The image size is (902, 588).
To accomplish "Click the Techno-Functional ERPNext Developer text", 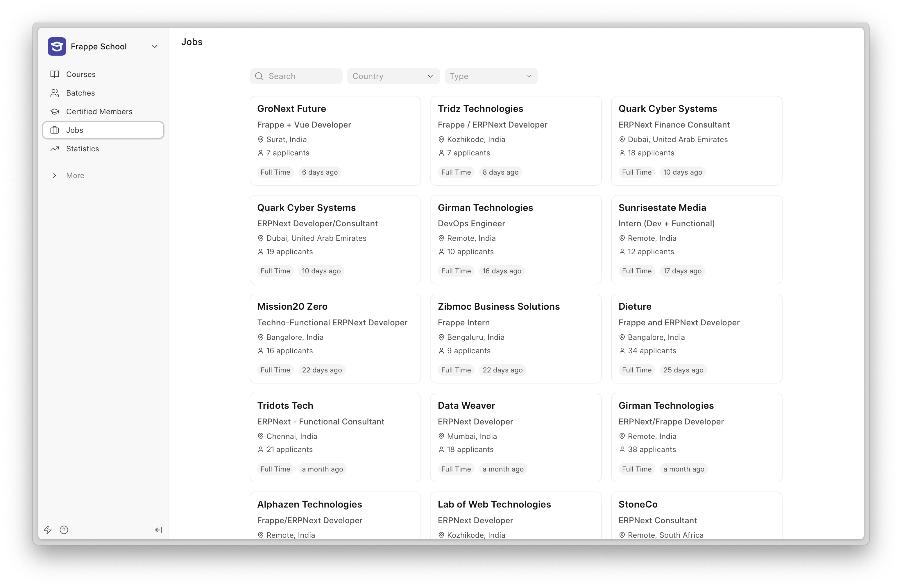I will tap(332, 323).
